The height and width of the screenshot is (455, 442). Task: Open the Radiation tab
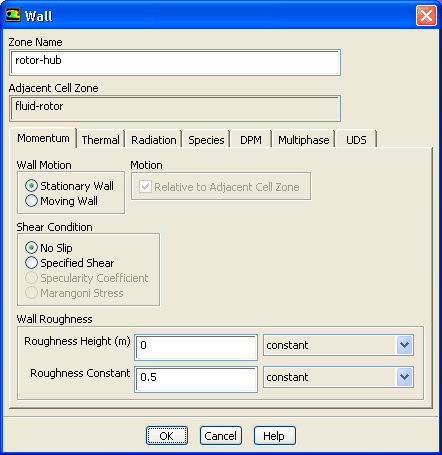(154, 140)
